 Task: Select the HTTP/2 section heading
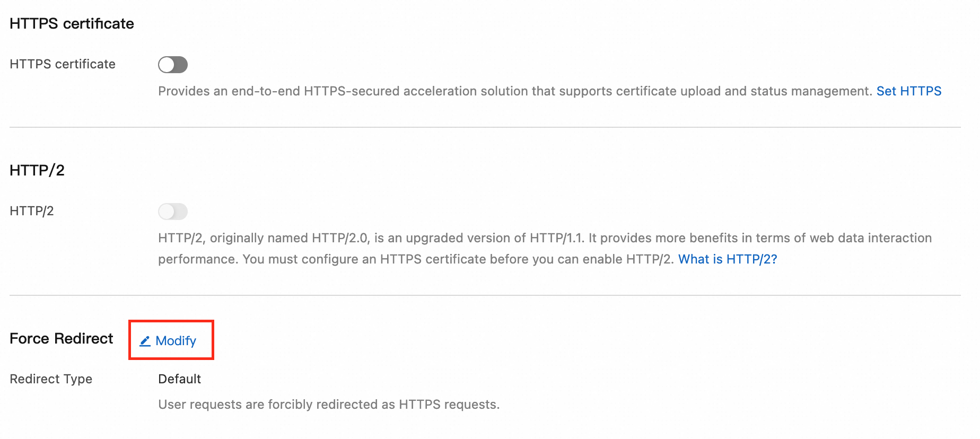[37, 170]
